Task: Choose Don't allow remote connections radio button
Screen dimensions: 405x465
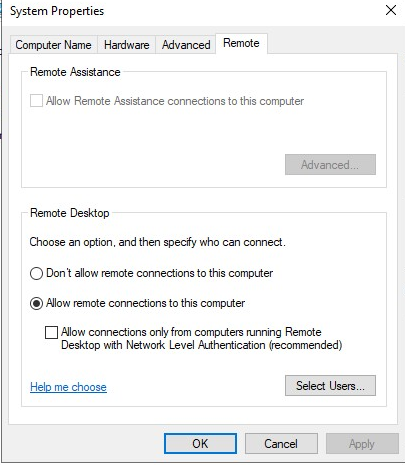Action: click(36, 274)
